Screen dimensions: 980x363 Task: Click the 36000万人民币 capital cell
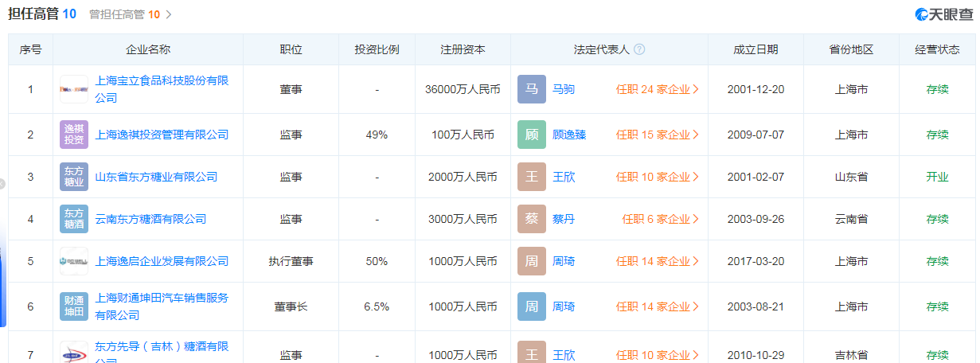[x=463, y=89]
